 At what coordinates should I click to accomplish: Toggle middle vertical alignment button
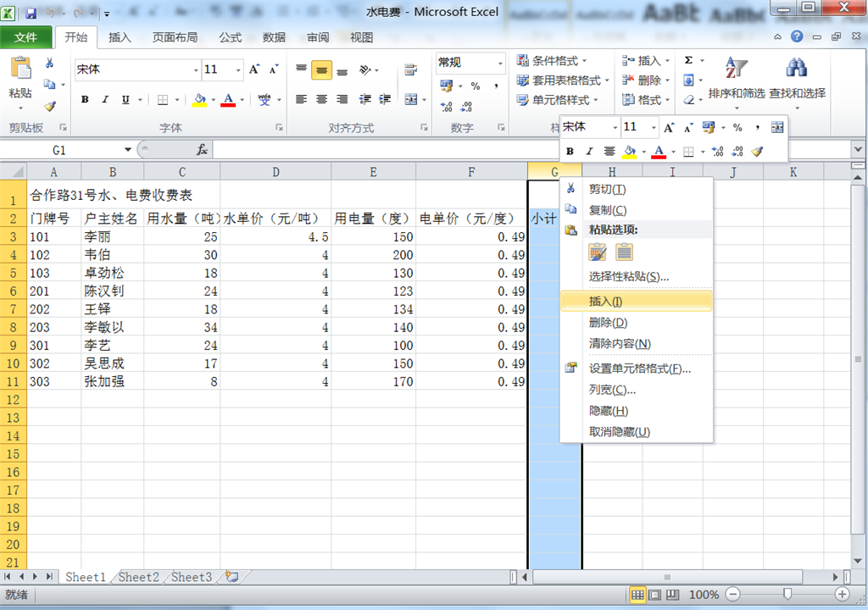pyautogui.click(x=321, y=70)
